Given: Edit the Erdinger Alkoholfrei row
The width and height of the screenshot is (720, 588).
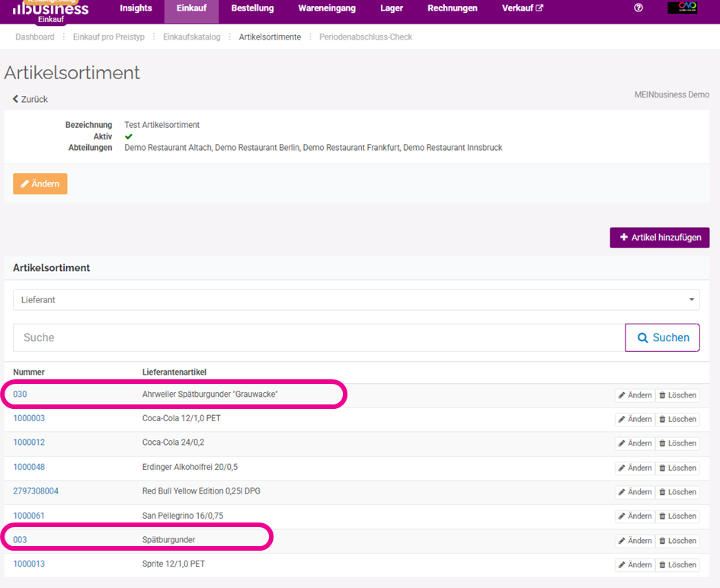Looking at the screenshot, I should [635, 468].
